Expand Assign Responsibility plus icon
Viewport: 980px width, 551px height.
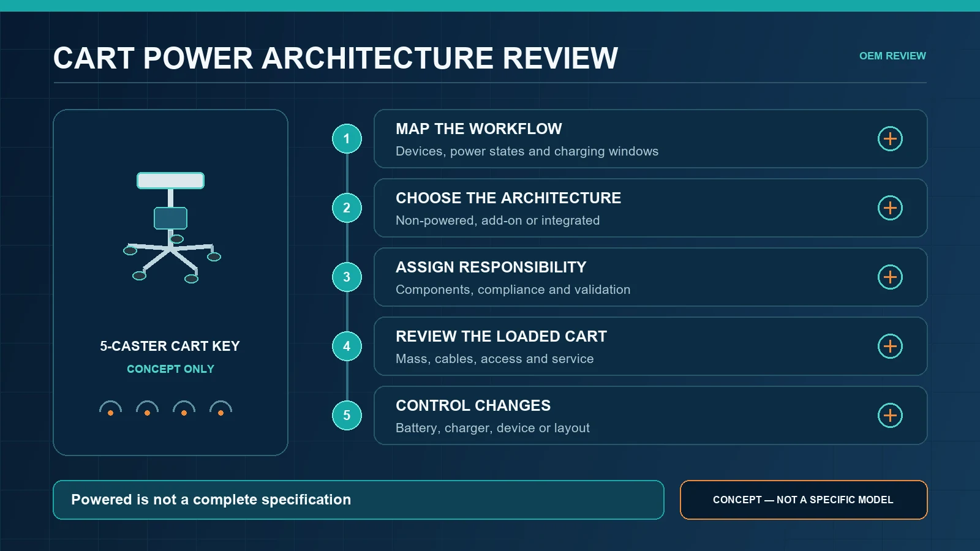click(890, 277)
